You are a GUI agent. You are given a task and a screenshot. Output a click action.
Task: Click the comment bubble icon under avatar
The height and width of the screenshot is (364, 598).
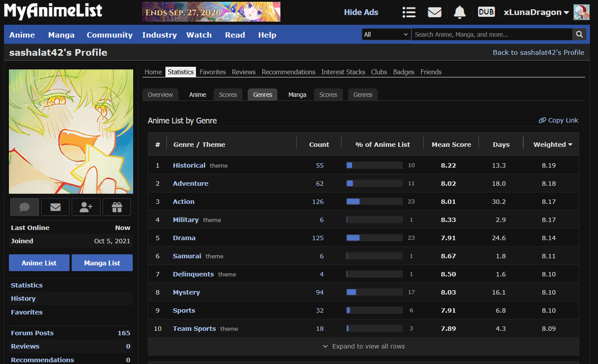(24, 207)
